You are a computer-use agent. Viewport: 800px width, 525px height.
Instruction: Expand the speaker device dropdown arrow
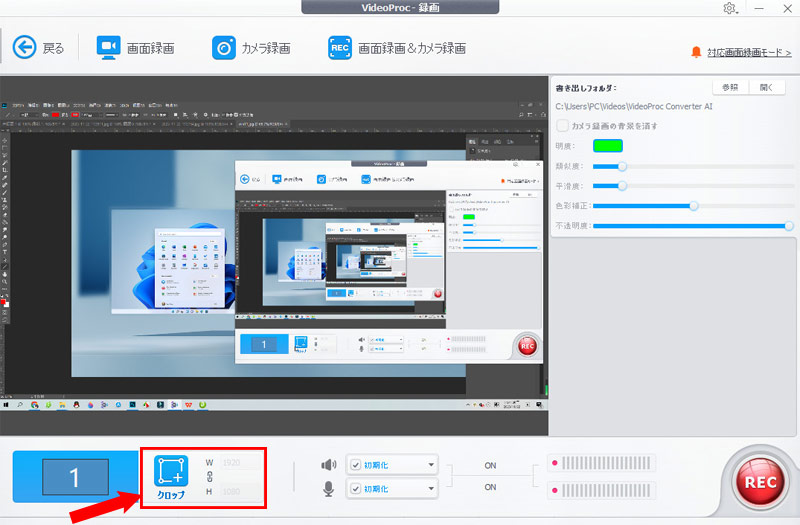pos(431,465)
